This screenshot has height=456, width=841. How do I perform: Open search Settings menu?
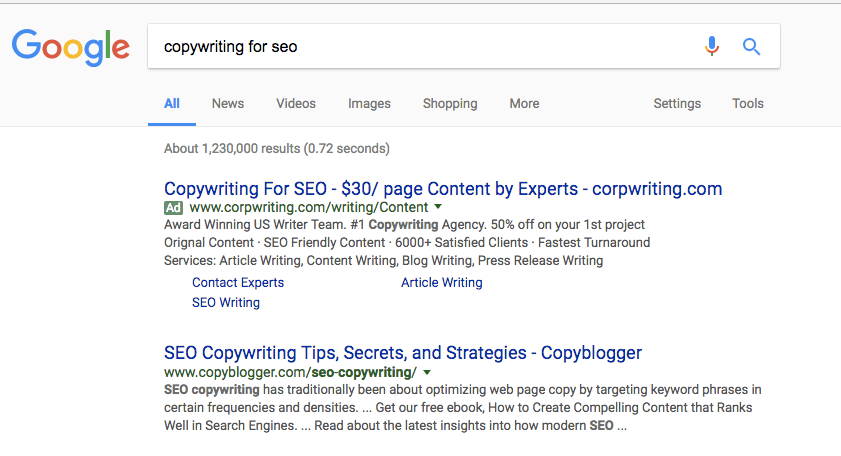click(x=677, y=104)
